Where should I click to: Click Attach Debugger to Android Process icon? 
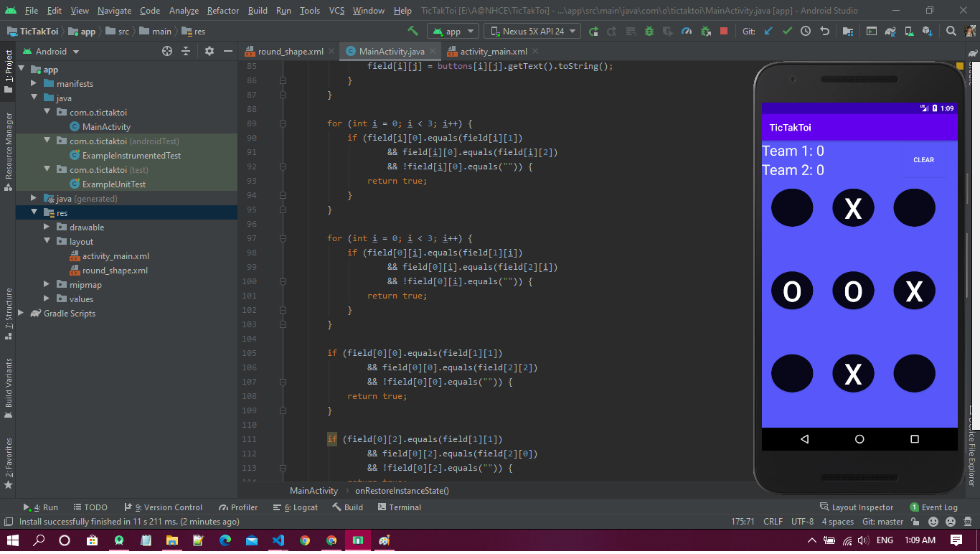point(705,31)
